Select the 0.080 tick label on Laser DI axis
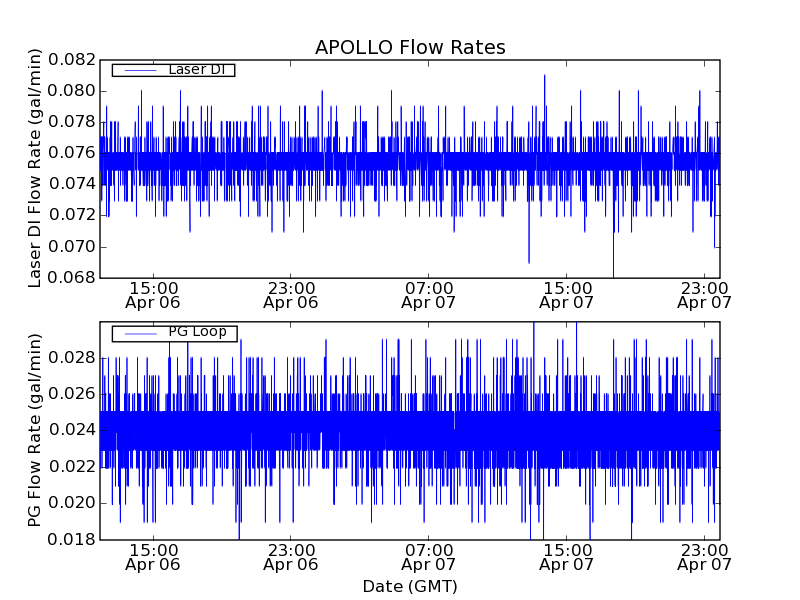 [x=72, y=91]
